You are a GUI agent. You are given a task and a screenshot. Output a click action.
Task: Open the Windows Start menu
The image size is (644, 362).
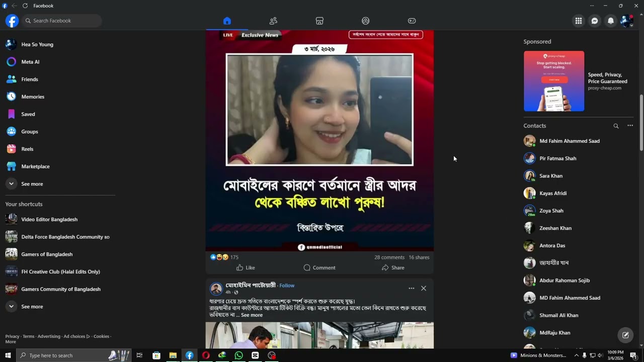pos(8,355)
